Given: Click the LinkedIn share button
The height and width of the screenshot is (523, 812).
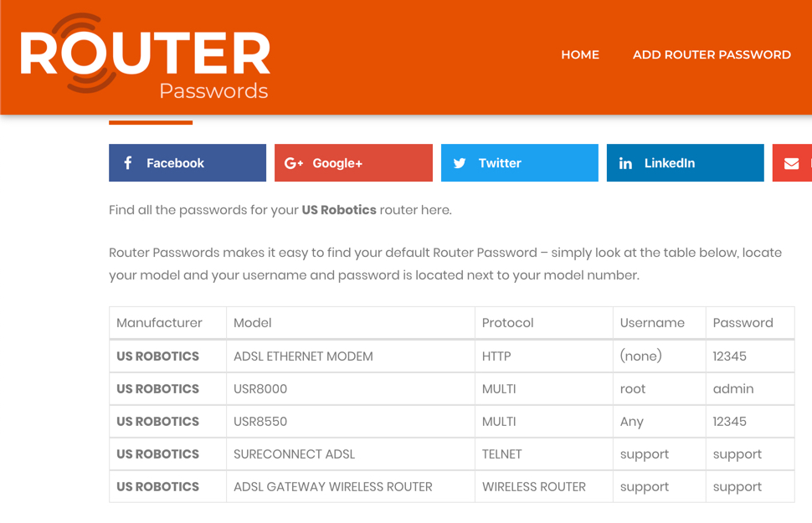Looking at the screenshot, I should [x=684, y=162].
